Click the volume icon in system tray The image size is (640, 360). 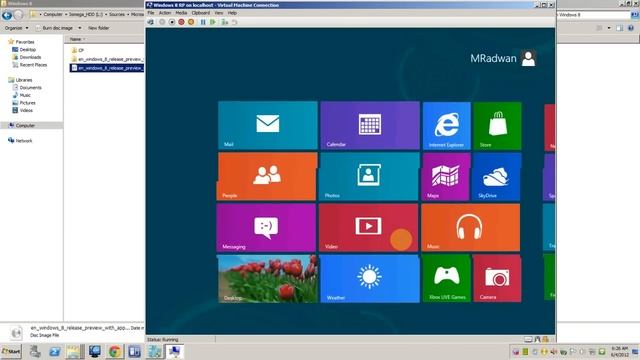click(553, 351)
